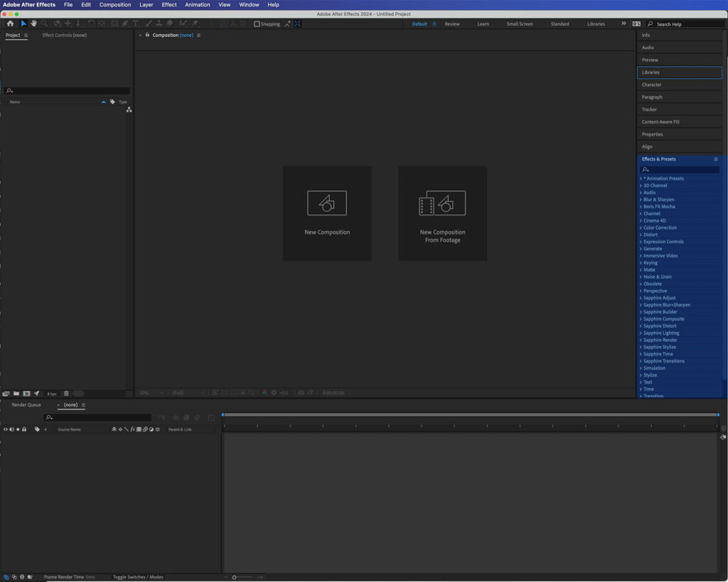This screenshot has height=582, width=728.
Task: Create a new folder in Project panel
Action: coord(16,393)
